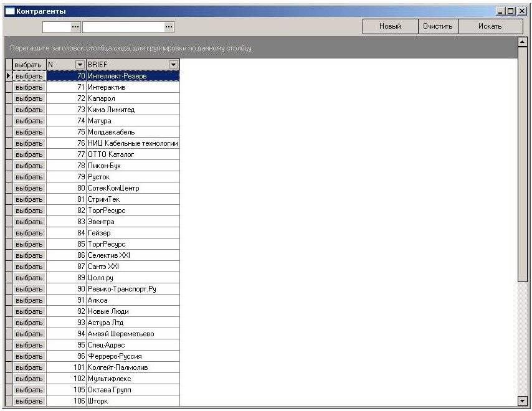
Task: Click the Контрагенты window title bar icon
Action: pos(9,11)
